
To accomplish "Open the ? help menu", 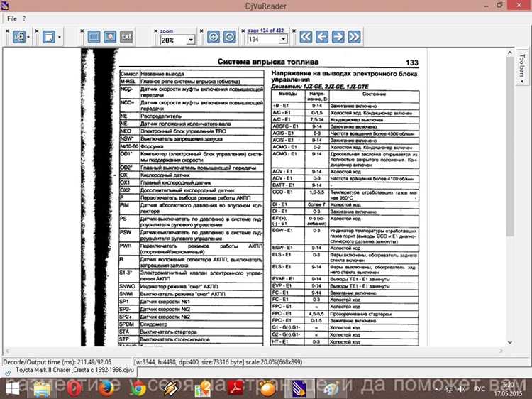I will pyautogui.click(x=25, y=18).
